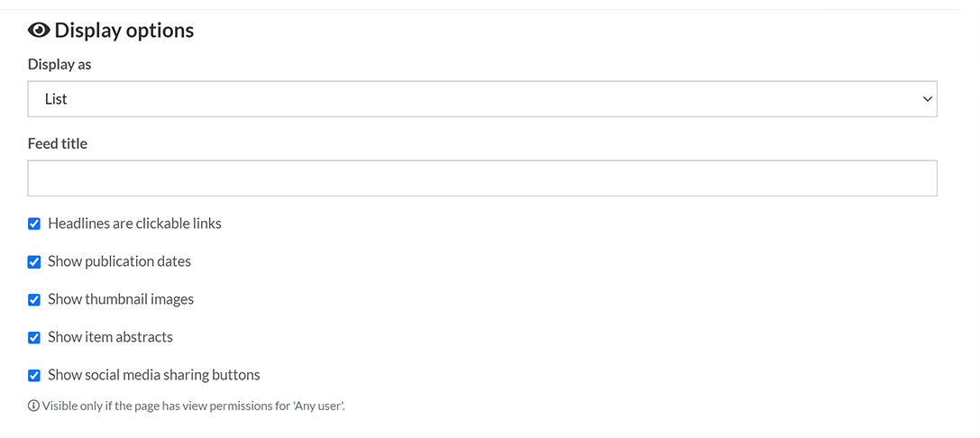Untick the Show item abstracts checkbox
The image size is (980, 438).
coord(34,337)
